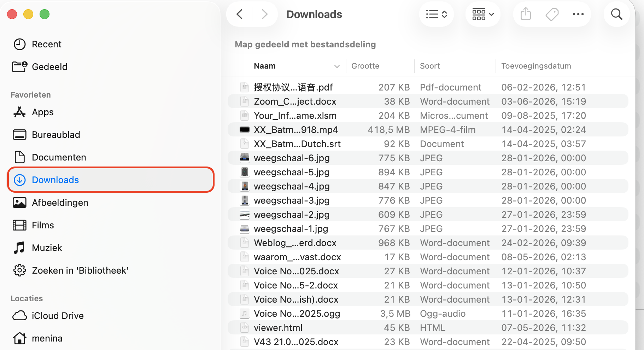Click the menina house icon
This screenshot has width=644, height=350.
pyautogui.click(x=19, y=338)
